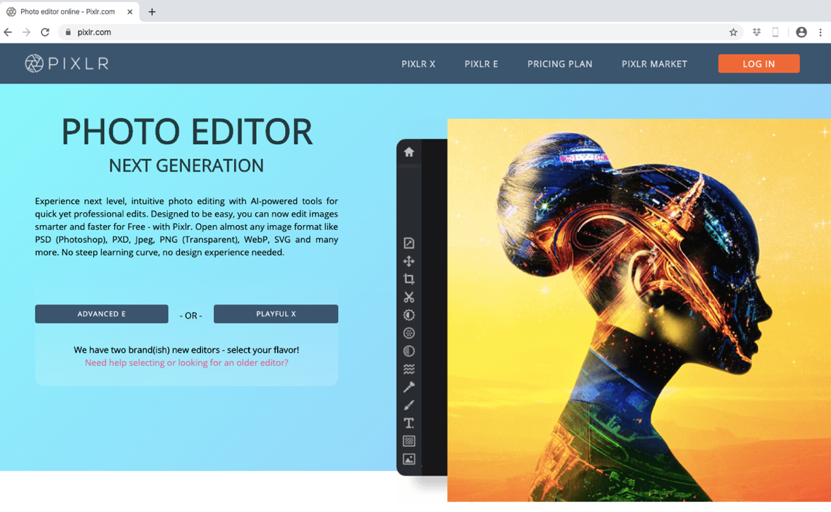Open PIXLR X in navigation

pos(418,64)
